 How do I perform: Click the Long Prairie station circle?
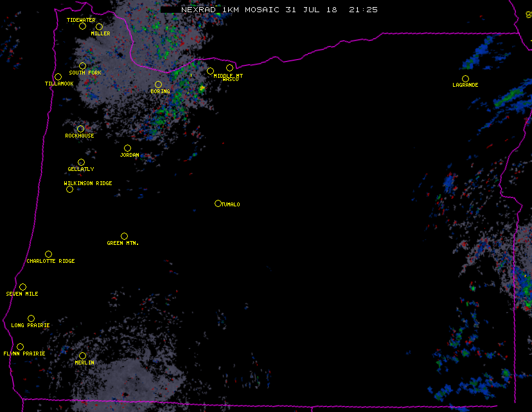click(x=31, y=318)
